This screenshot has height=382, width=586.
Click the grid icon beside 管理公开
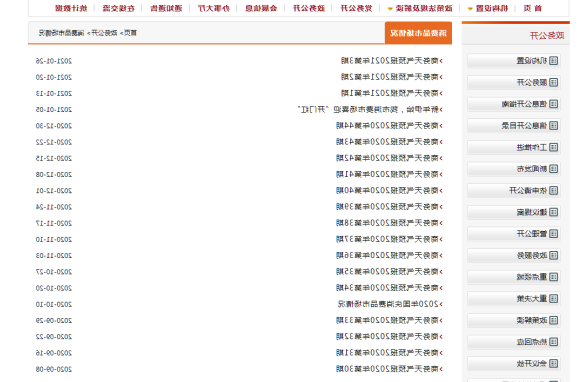tap(553, 234)
